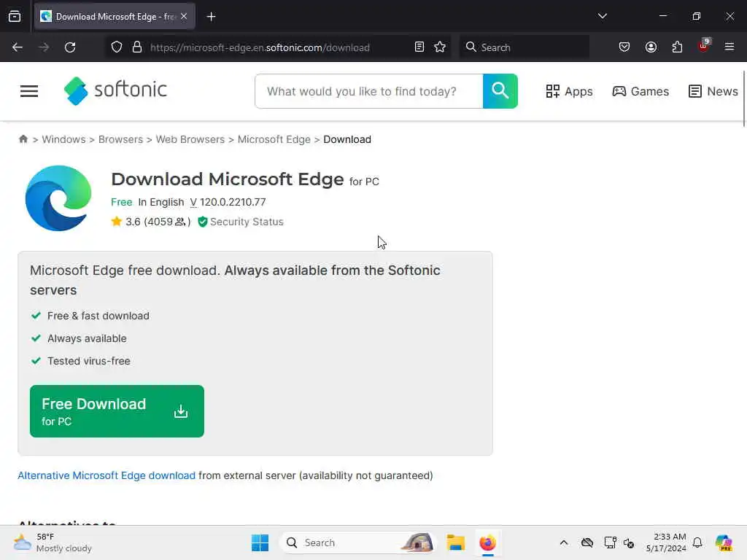This screenshot has width=747, height=560.
Task: Open the Games section
Action: [640, 91]
